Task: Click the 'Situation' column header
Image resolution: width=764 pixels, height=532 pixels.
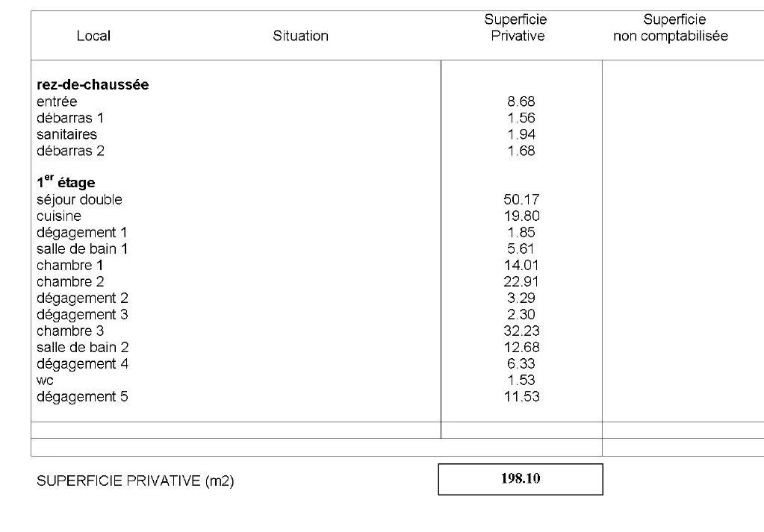Action: [300, 36]
